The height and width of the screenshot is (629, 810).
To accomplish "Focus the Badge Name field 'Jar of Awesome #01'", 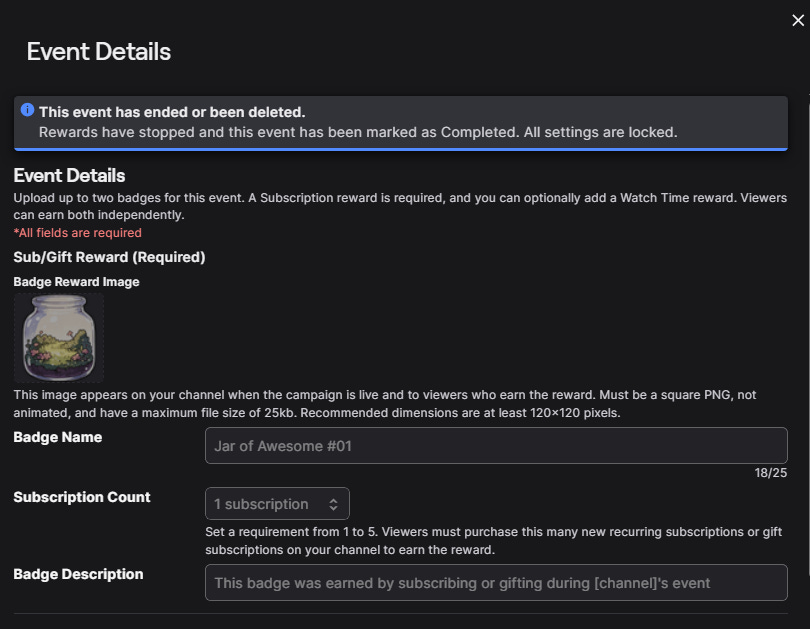I will [496, 446].
